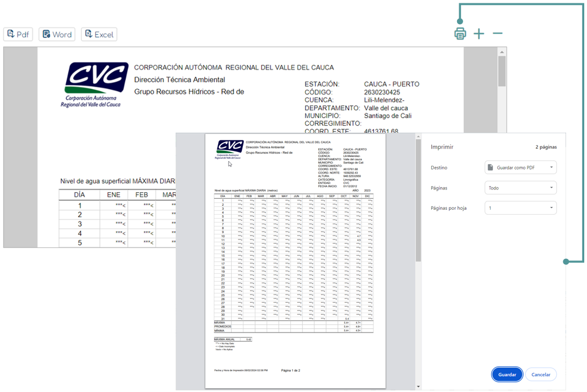Open the Páginas dropdown set to Todo

pyautogui.click(x=520, y=188)
